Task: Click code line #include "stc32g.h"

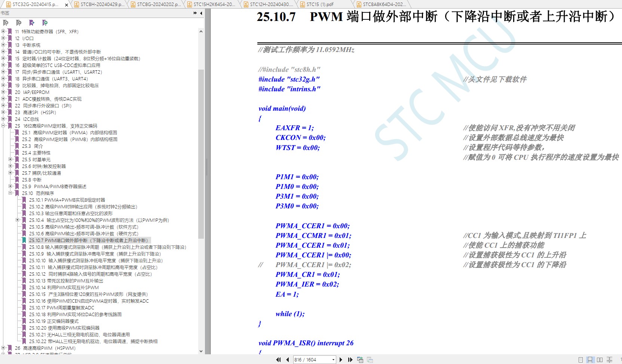Action: click(289, 79)
